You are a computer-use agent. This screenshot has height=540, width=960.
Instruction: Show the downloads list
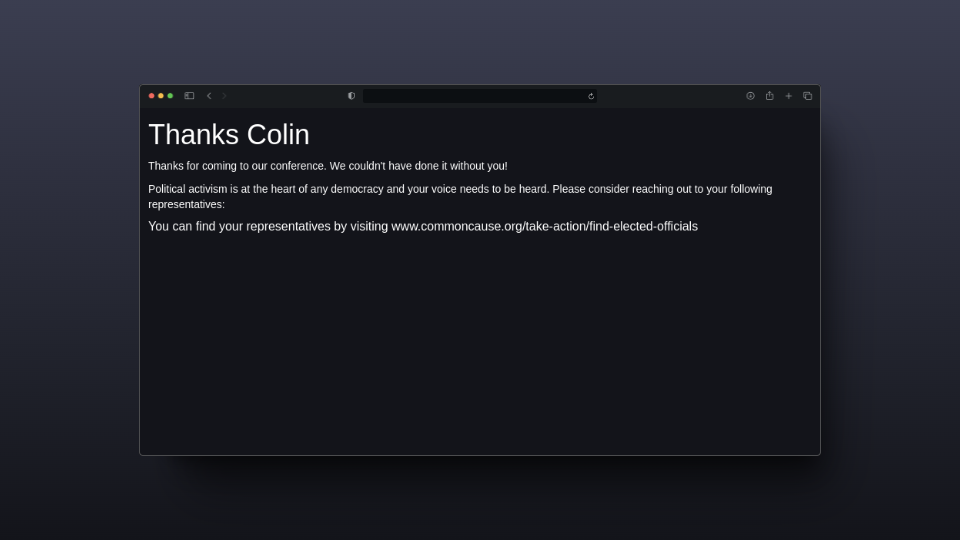click(x=750, y=96)
